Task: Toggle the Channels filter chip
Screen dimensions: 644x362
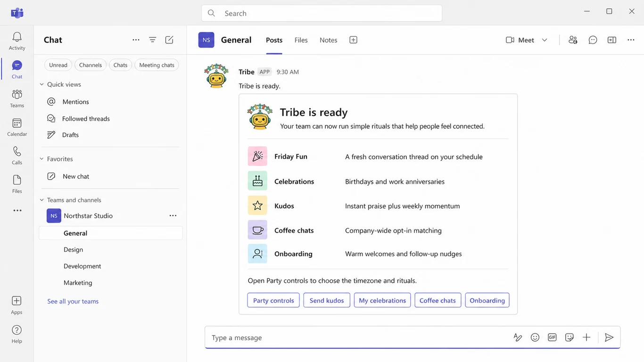Action: 91,65
